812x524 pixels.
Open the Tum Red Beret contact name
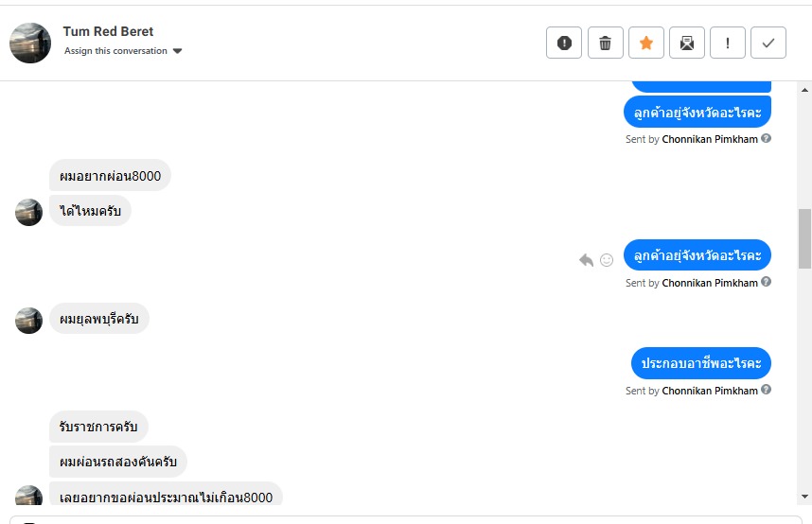108,31
